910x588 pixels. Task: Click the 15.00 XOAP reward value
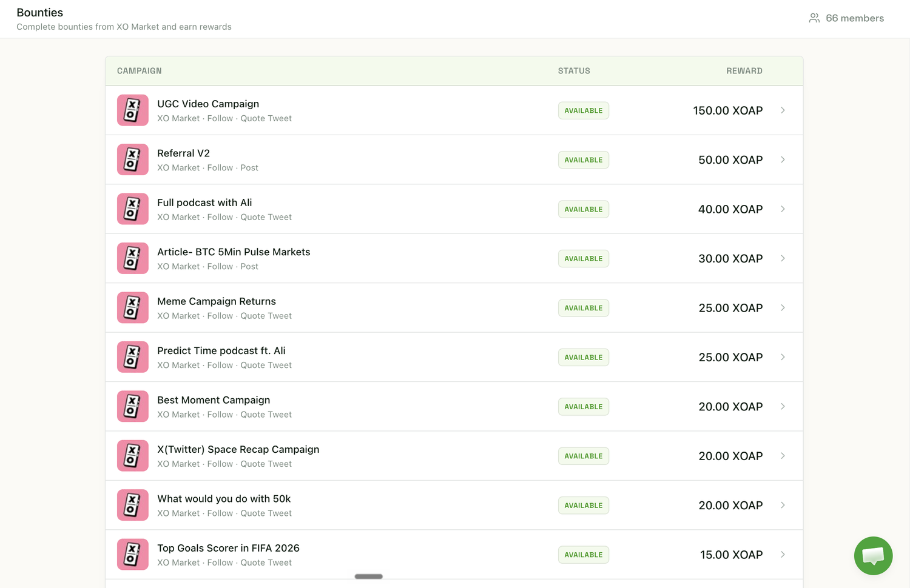pos(732,555)
